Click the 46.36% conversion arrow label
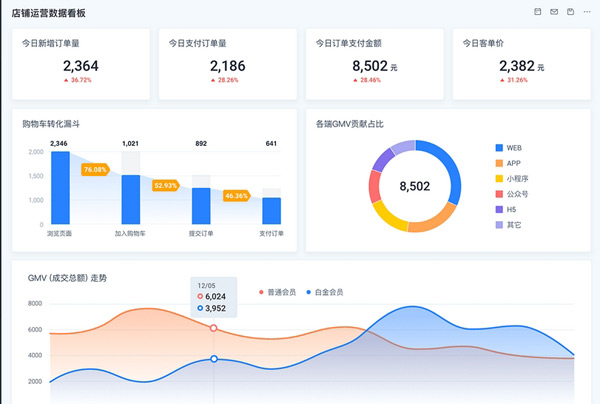Viewport: 600px width, 404px height. pyautogui.click(x=236, y=196)
